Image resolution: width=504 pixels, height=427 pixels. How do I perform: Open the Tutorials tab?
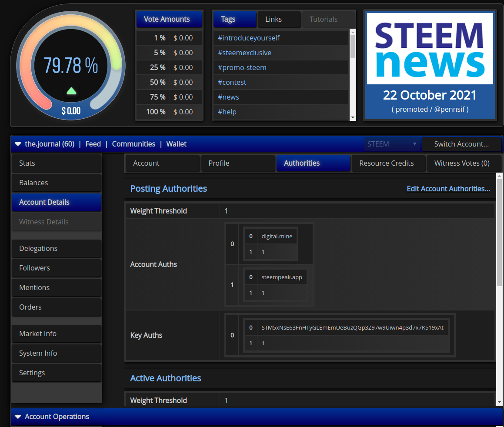coord(328,19)
